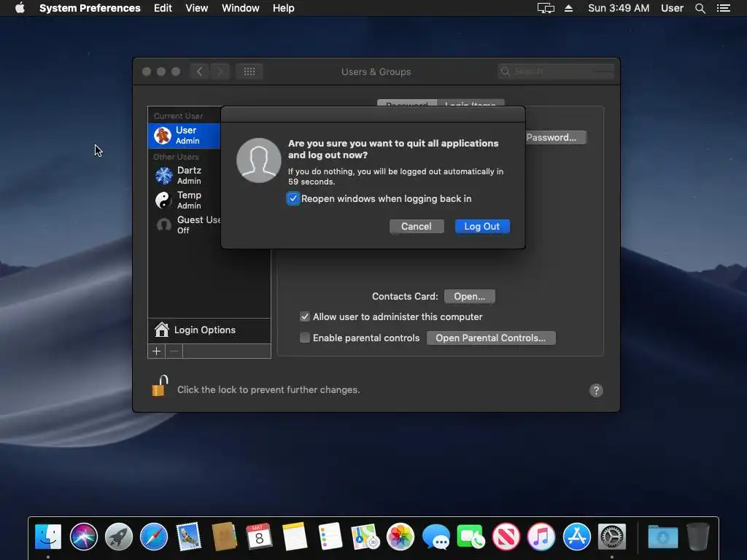Screen dimensions: 747x560
Task: Open Contacts book in Dock
Action: pos(224,537)
